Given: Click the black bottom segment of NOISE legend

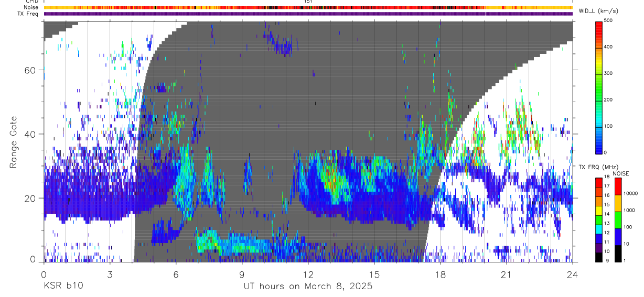Looking at the screenshot, I should click(618, 254).
